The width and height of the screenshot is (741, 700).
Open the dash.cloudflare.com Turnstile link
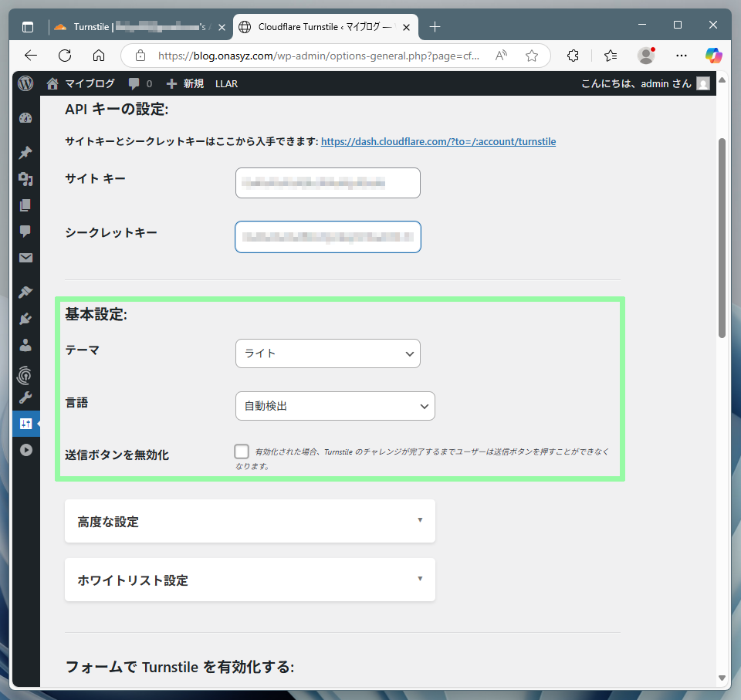point(438,142)
